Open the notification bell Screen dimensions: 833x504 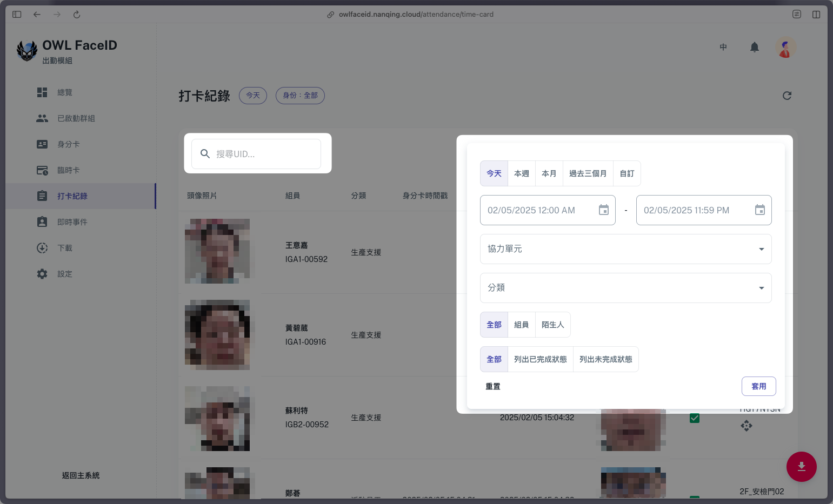click(754, 47)
